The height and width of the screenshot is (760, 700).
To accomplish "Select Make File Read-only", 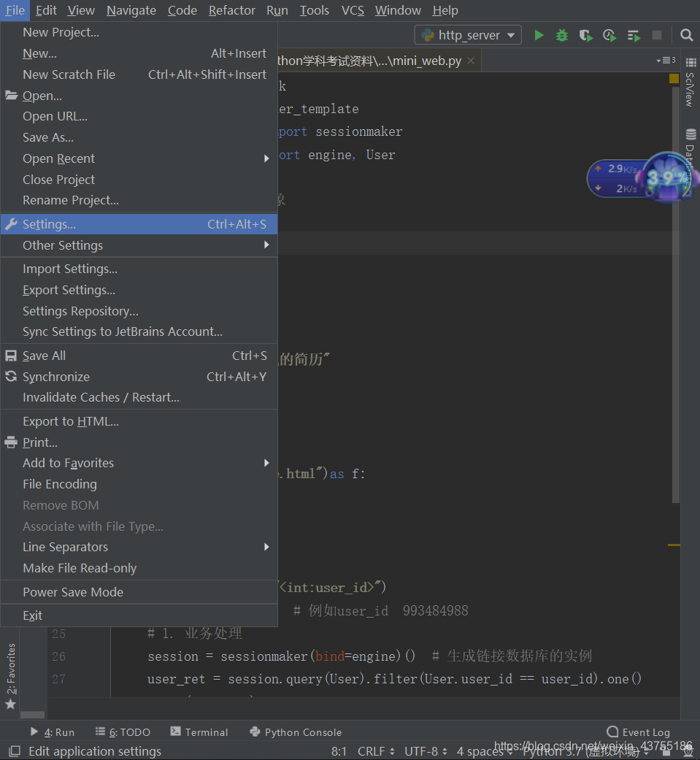I will coord(139,568).
